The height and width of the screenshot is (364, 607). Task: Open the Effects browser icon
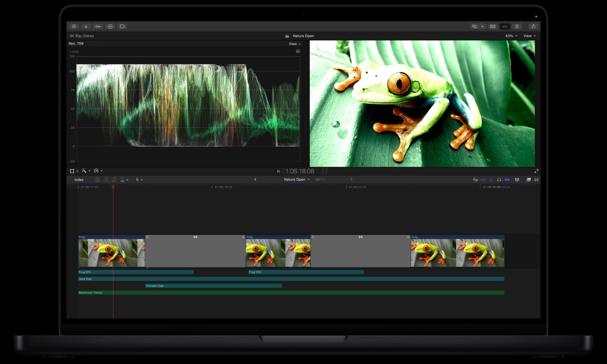(528, 180)
